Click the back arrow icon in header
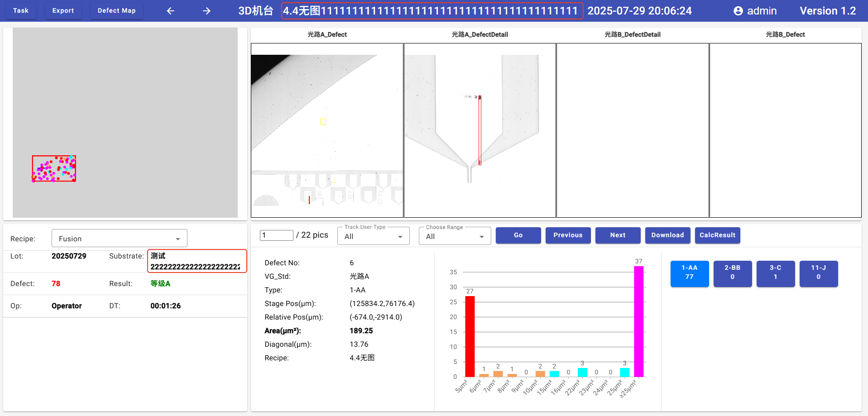This screenshot has width=868, height=416. tap(170, 11)
